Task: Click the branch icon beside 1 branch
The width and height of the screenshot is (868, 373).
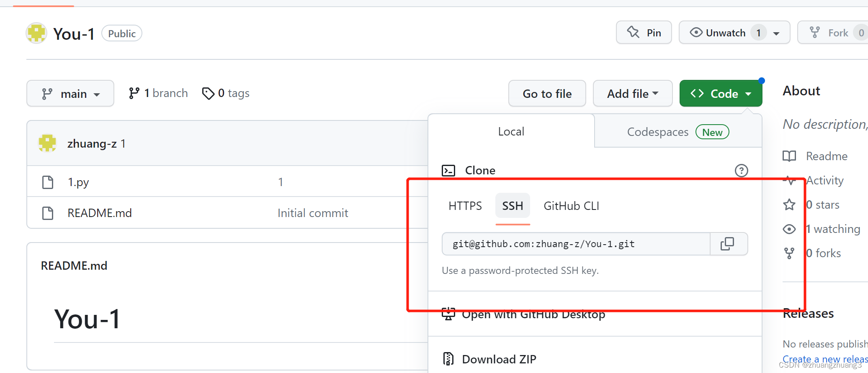Action: [x=134, y=93]
